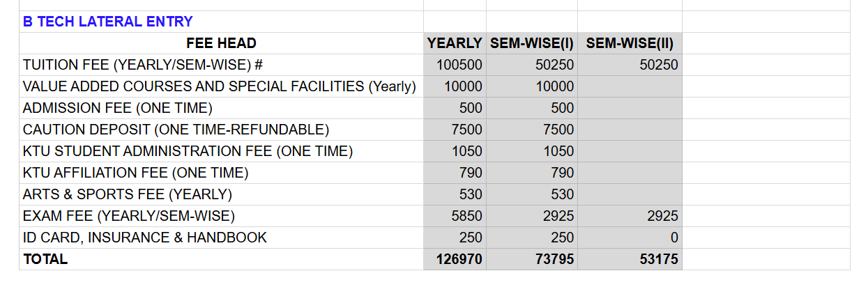Select the KTU STUDENT ADMINISTRATION FEE label cell
Viewport: 868px width, 287px height.
point(221,151)
